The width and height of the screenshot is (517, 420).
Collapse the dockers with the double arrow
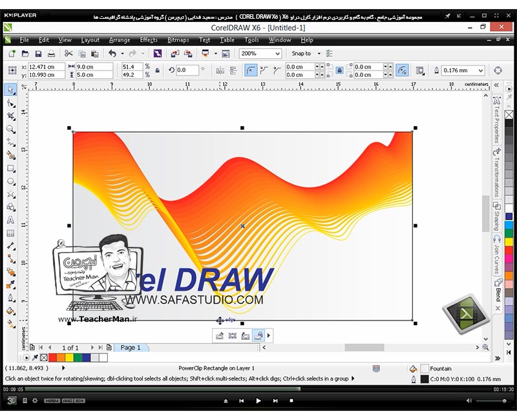coord(496,85)
